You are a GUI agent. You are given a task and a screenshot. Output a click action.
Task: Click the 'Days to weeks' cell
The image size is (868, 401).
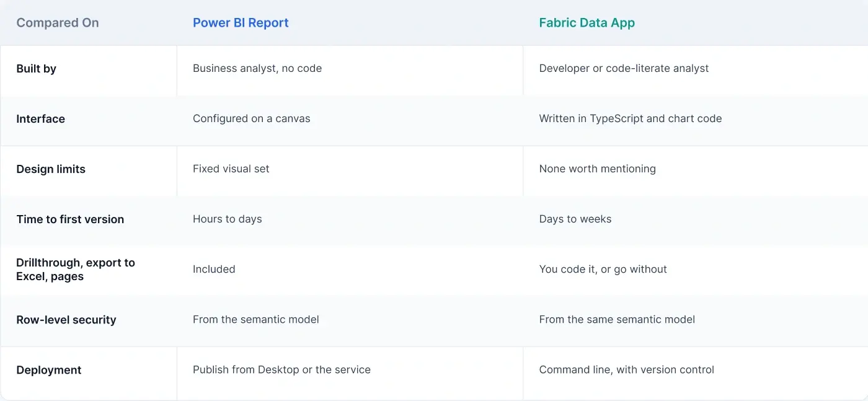click(x=575, y=219)
